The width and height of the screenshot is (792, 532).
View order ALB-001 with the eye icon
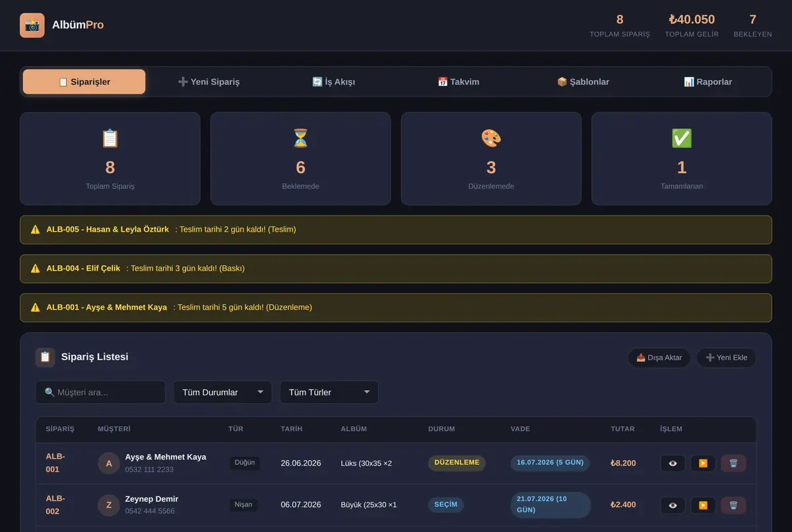pyautogui.click(x=673, y=463)
